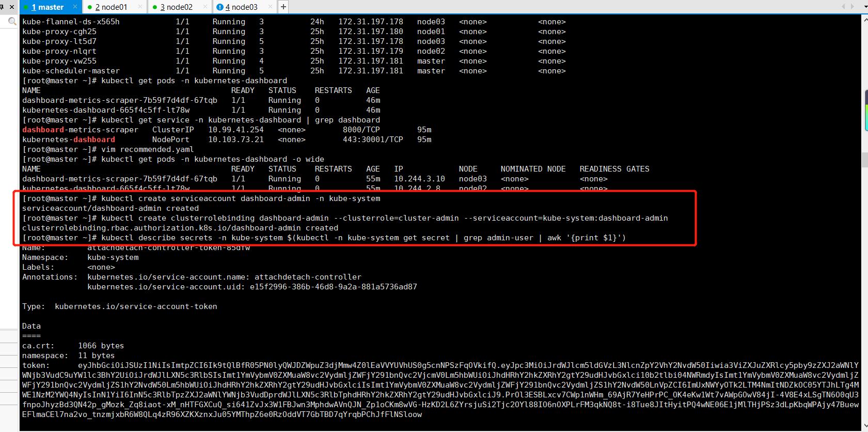The image size is (868, 432).
Task: Click the scroll-tabs-left arrow
Action: [x=844, y=7]
